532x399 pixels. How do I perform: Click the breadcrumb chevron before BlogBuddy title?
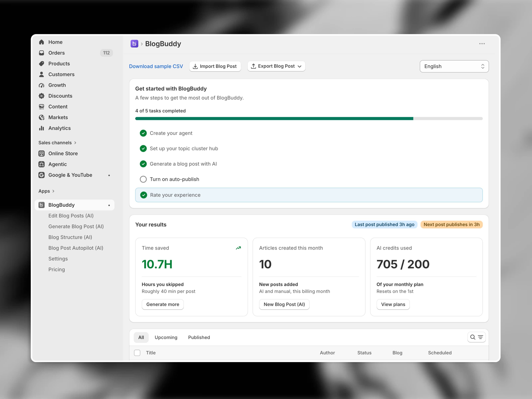tap(142, 44)
